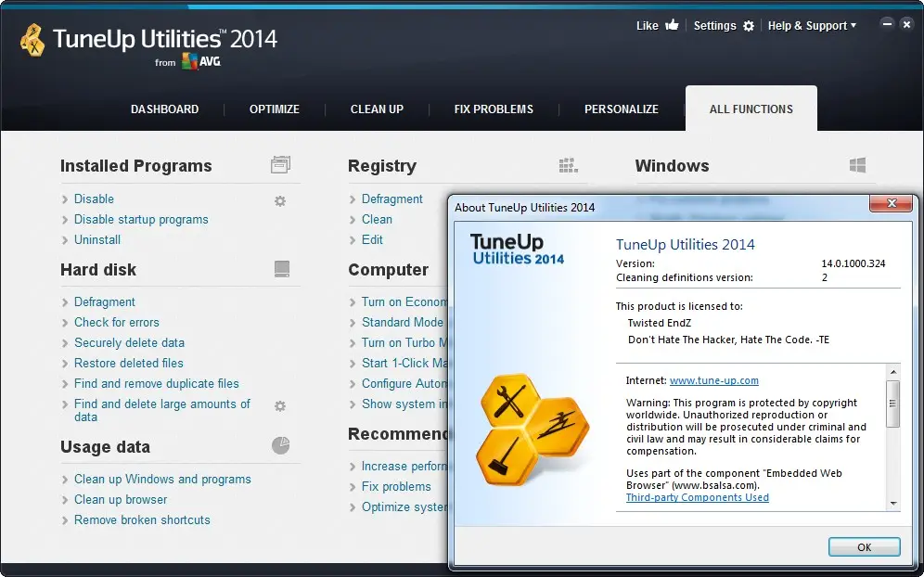Click Clean under Registry
924x577 pixels.
pyautogui.click(x=377, y=219)
